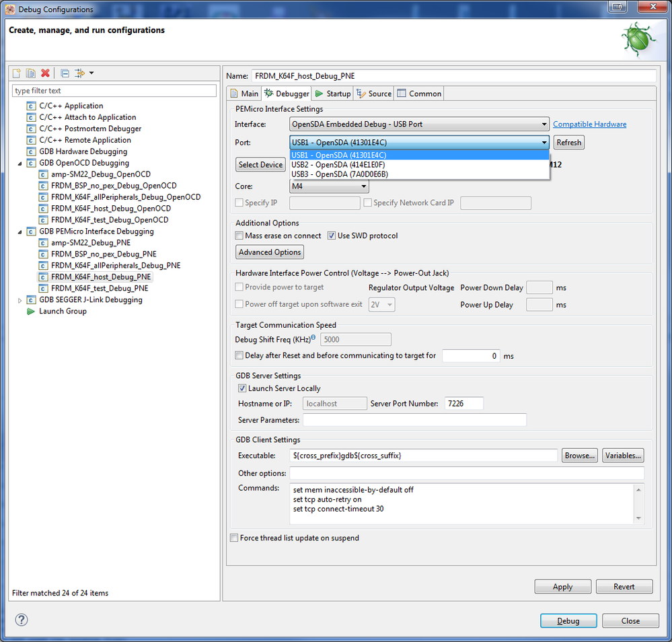672x642 pixels.
Task: Click the C/C++ Application type icon
Action: click(x=31, y=106)
